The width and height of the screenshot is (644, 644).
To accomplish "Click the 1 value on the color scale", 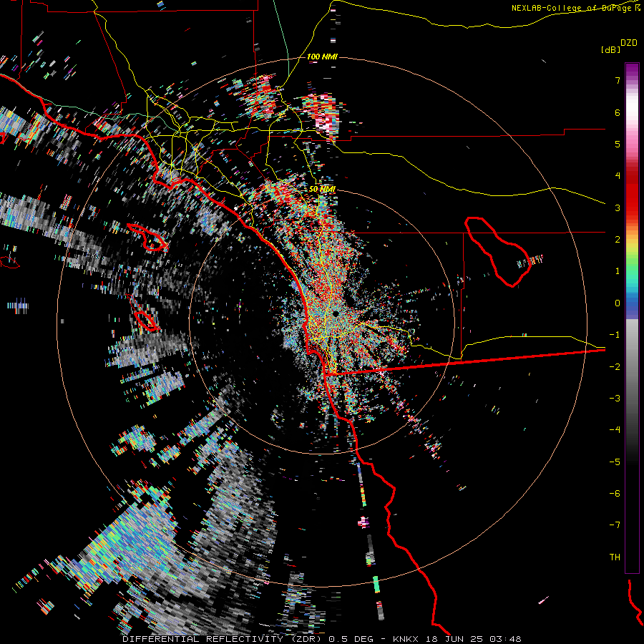I will point(618,271).
